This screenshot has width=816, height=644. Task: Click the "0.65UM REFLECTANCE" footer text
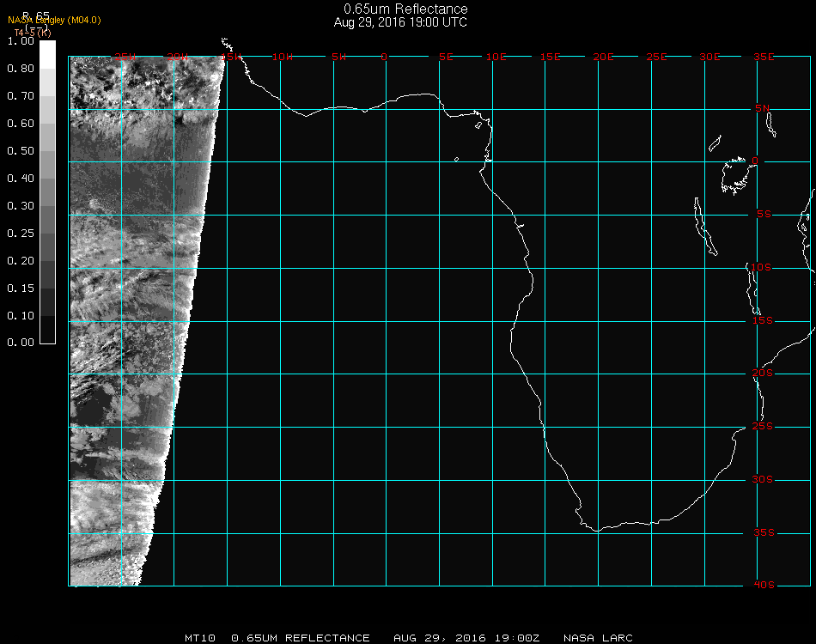[301, 638]
